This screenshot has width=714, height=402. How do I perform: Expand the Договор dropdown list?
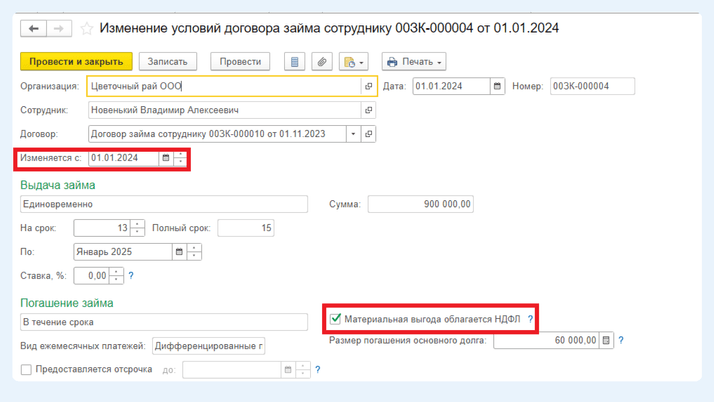352,134
